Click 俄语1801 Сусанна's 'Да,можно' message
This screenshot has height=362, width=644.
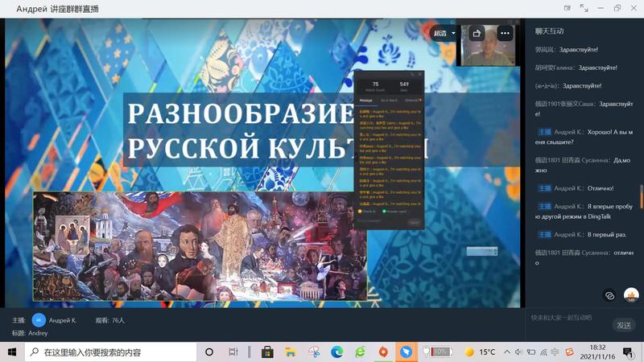click(x=584, y=165)
